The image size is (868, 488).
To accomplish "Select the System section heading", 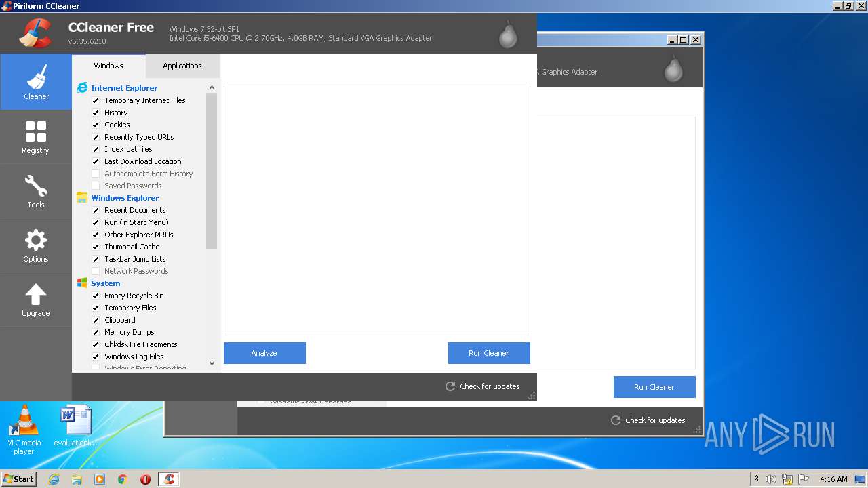I will 106,283.
